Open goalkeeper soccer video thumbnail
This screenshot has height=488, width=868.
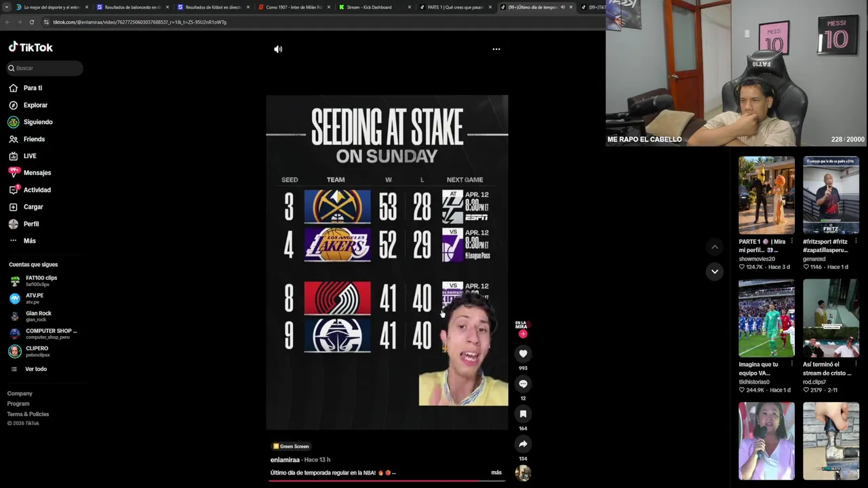coord(766,319)
